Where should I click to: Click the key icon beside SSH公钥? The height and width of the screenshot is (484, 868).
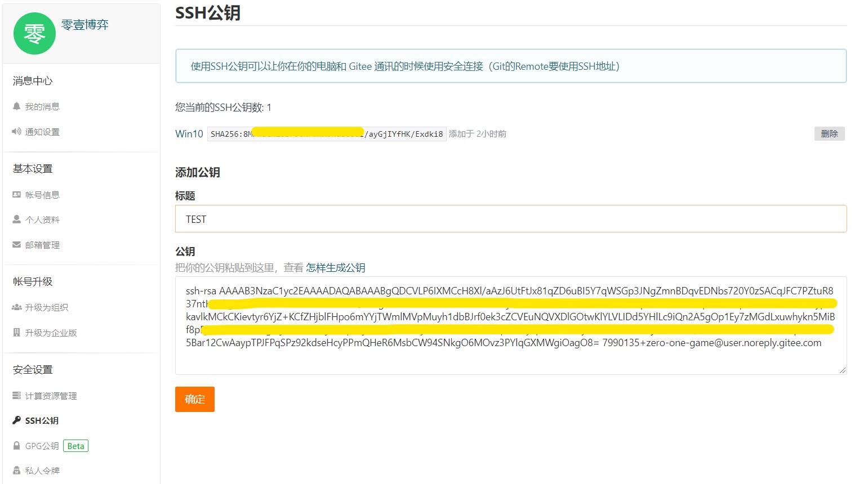tap(16, 420)
